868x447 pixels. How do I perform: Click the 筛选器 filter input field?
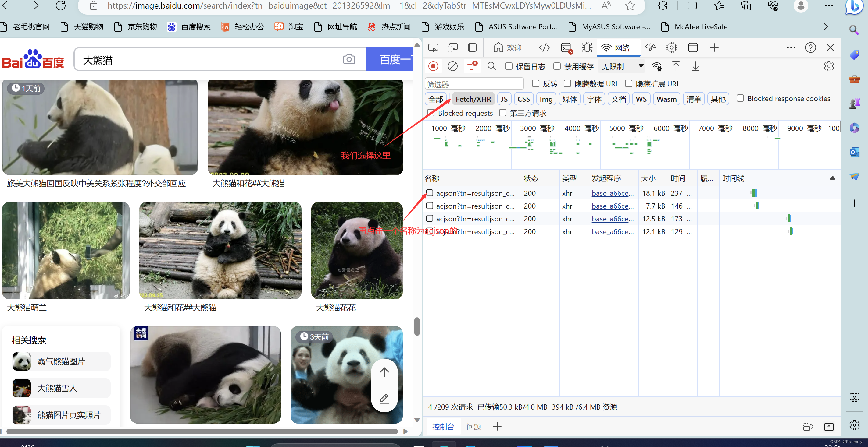(474, 84)
